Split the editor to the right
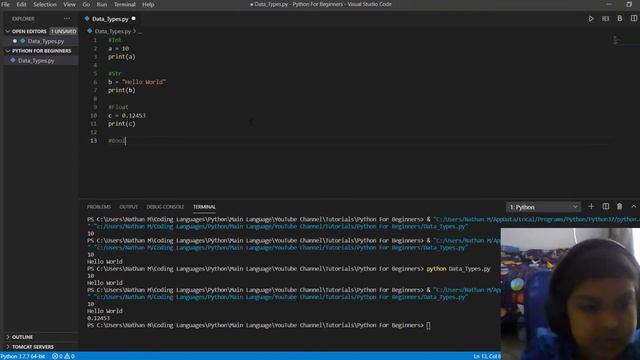 click(x=633, y=19)
